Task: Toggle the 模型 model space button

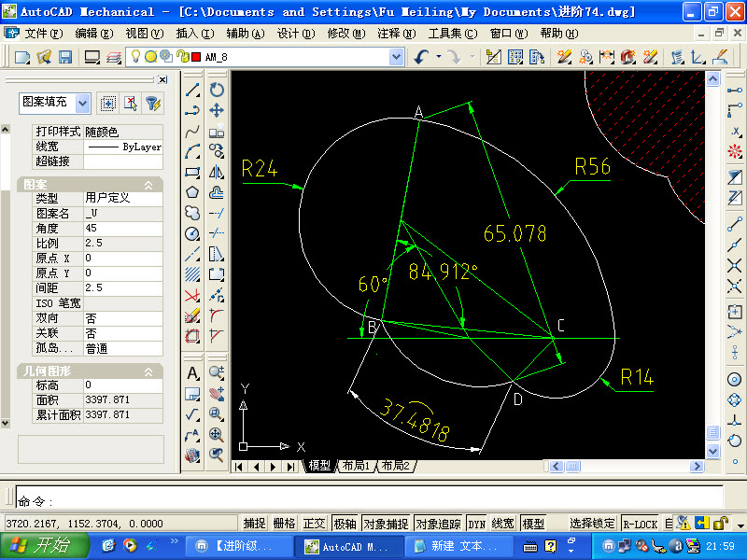Action: coord(533,524)
